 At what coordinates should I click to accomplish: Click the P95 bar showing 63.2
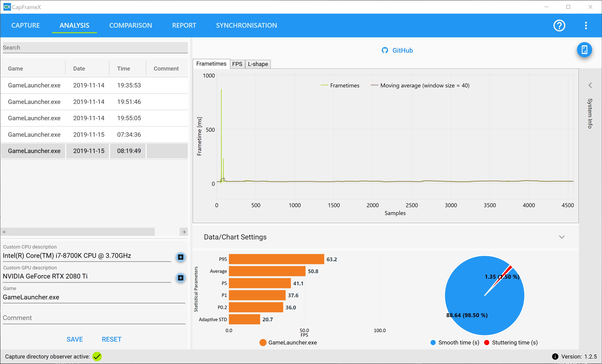point(276,259)
